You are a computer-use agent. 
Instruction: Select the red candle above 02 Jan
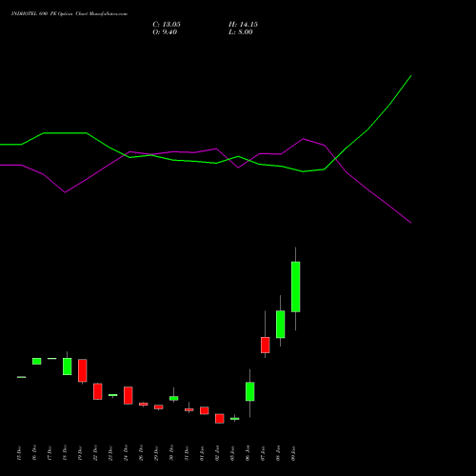click(220, 419)
